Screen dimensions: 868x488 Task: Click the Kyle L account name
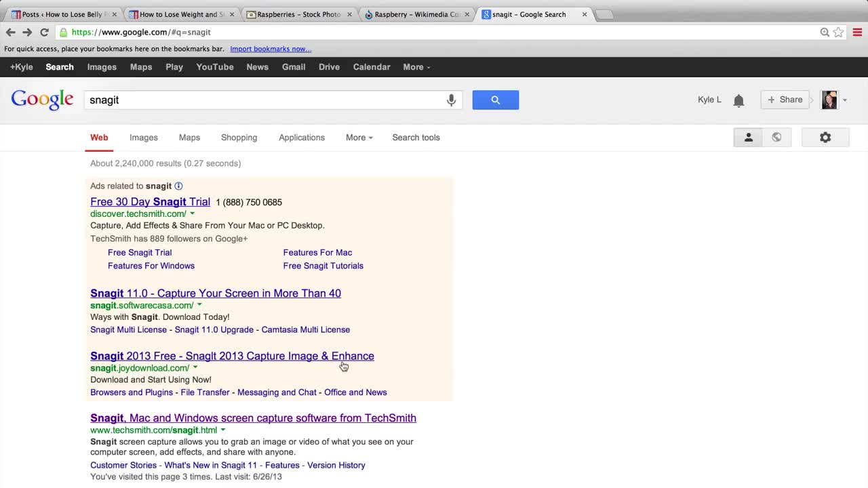709,100
